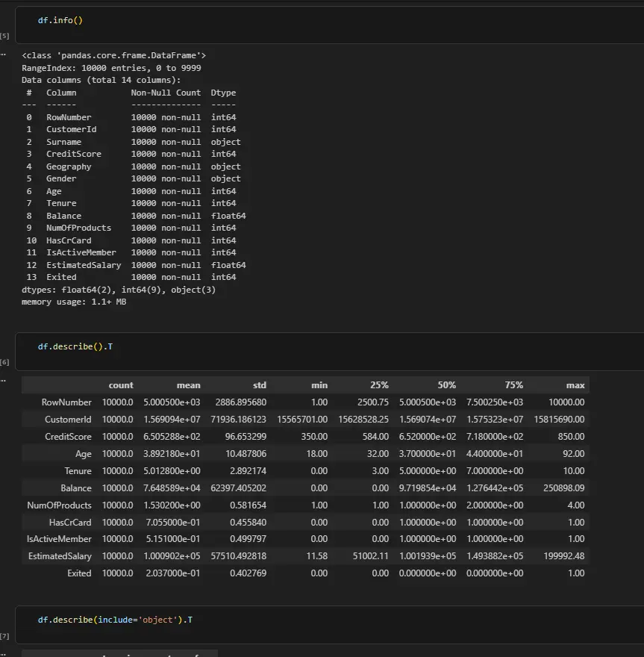
Task: Click the 'Non-Null Count' header in info output
Action: [x=166, y=93]
